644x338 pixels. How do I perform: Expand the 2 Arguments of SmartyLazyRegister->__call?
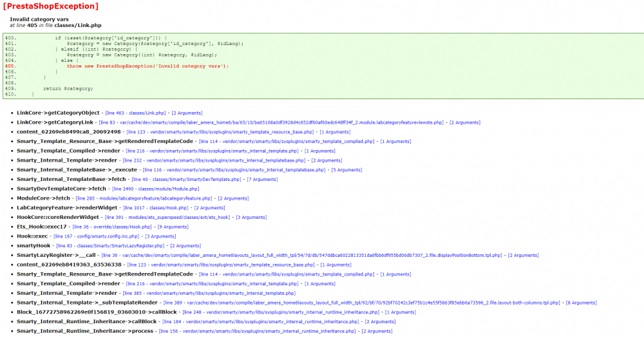[523, 256]
